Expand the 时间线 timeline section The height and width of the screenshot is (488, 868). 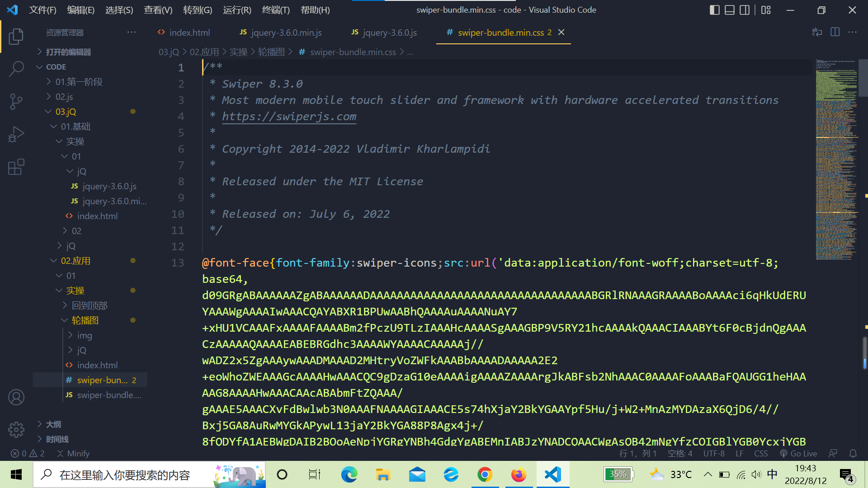57,439
